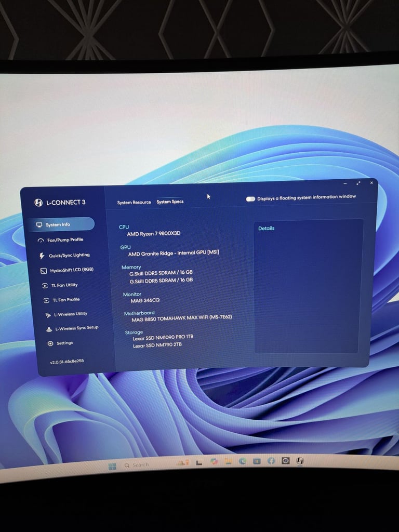399x532 pixels.
Task: Click the L-Connect icon on the taskbar
Action: [x=300, y=460]
